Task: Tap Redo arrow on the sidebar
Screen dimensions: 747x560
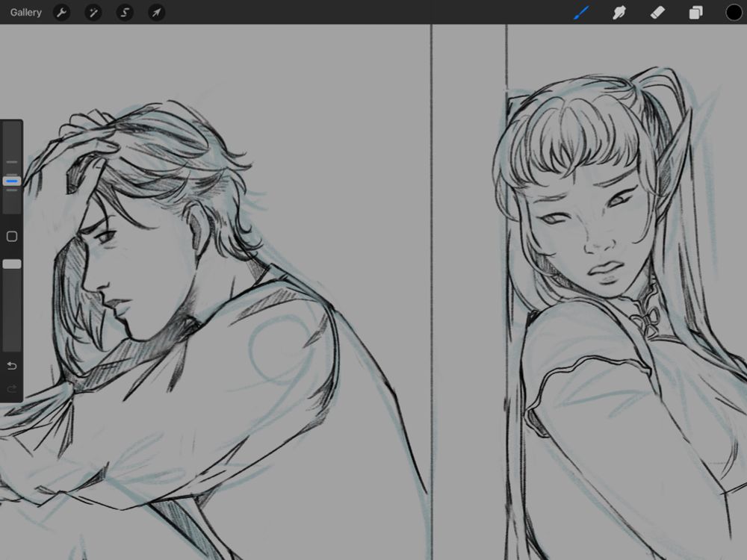Action: coord(11,388)
